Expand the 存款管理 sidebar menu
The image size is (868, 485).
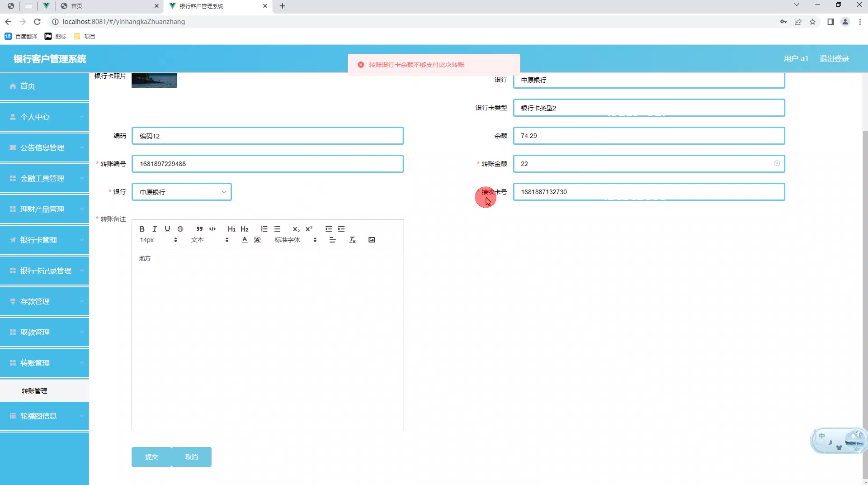44,301
